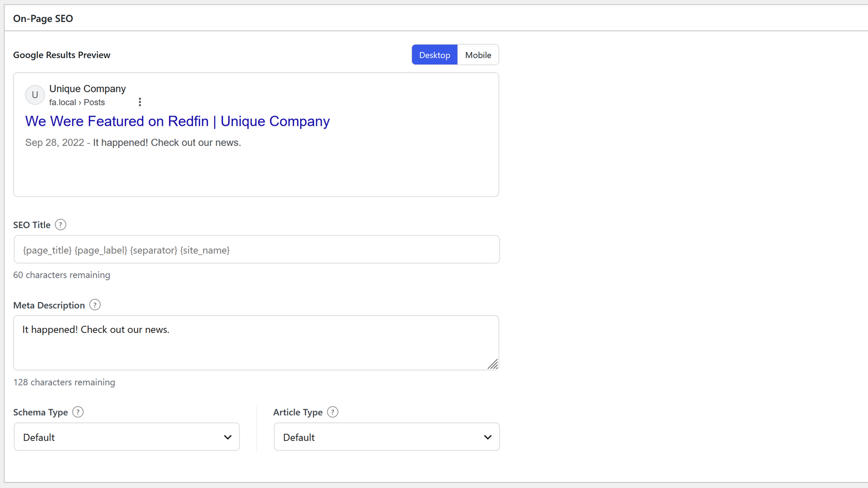Screen dimensions: 868x488
Task: Open the Schema Type help icon
Action: click(x=78, y=412)
